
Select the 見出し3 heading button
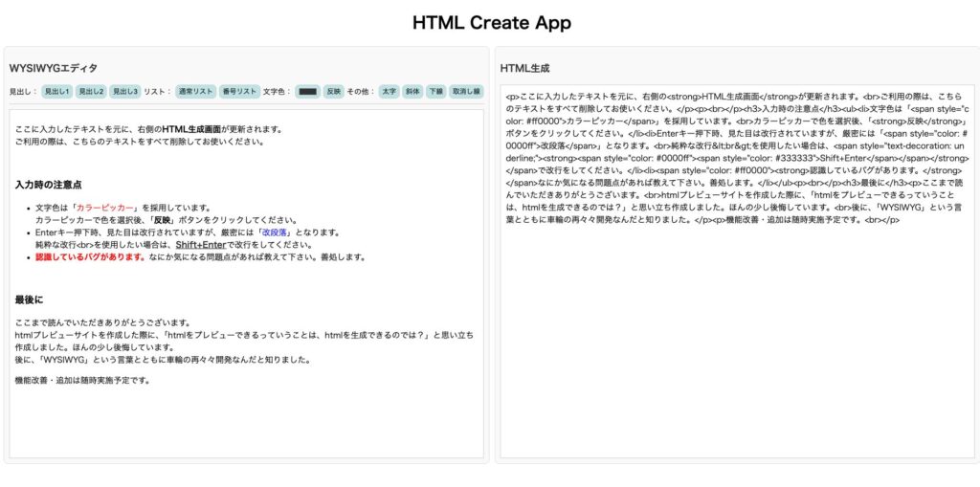click(x=124, y=91)
